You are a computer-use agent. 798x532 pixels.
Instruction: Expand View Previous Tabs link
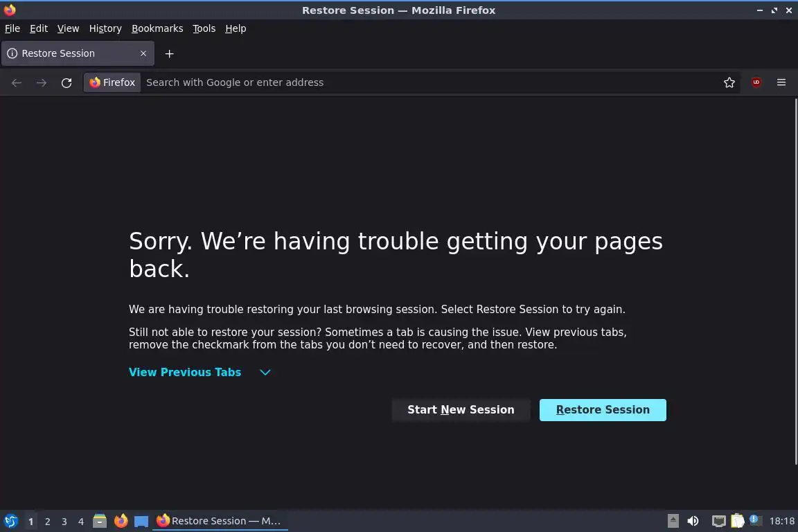pos(185,372)
